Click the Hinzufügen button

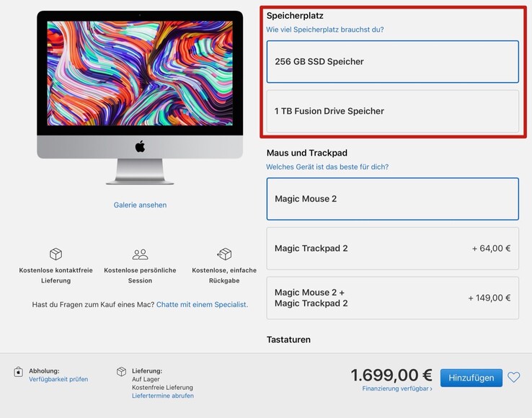471,378
